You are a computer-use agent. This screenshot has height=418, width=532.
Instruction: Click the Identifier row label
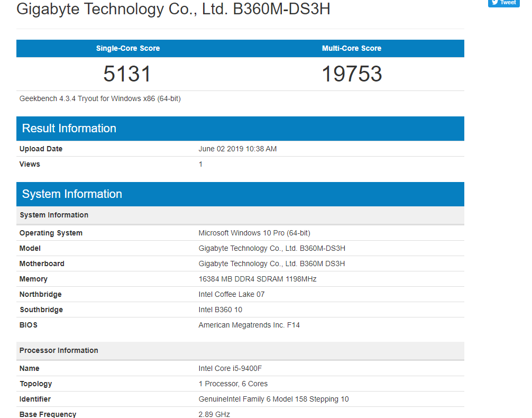coord(35,399)
